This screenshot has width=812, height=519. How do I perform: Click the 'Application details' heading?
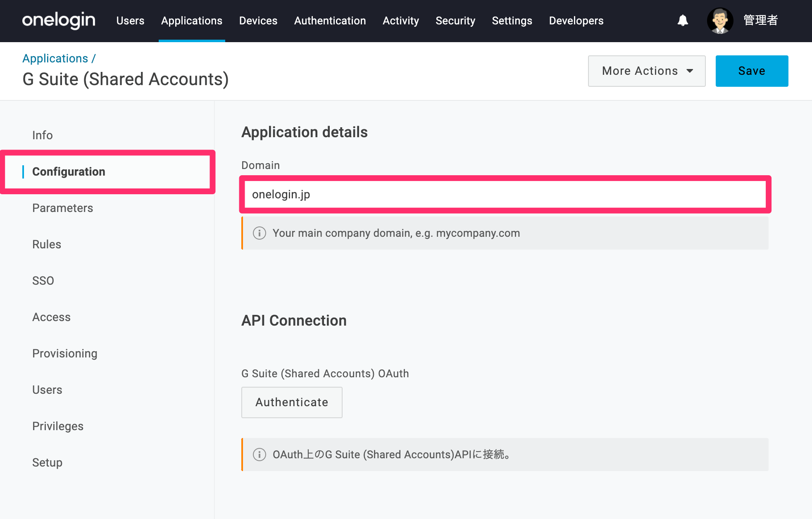(x=305, y=132)
